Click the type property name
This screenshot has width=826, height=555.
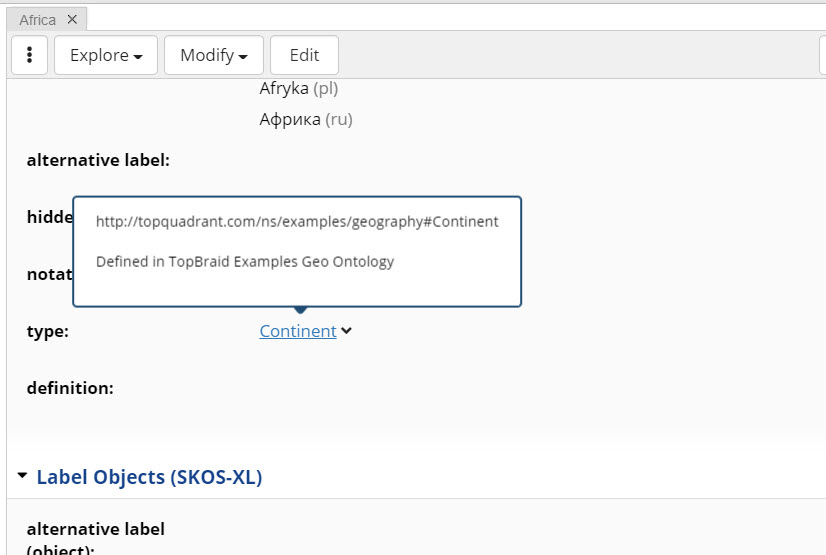(x=47, y=331)
